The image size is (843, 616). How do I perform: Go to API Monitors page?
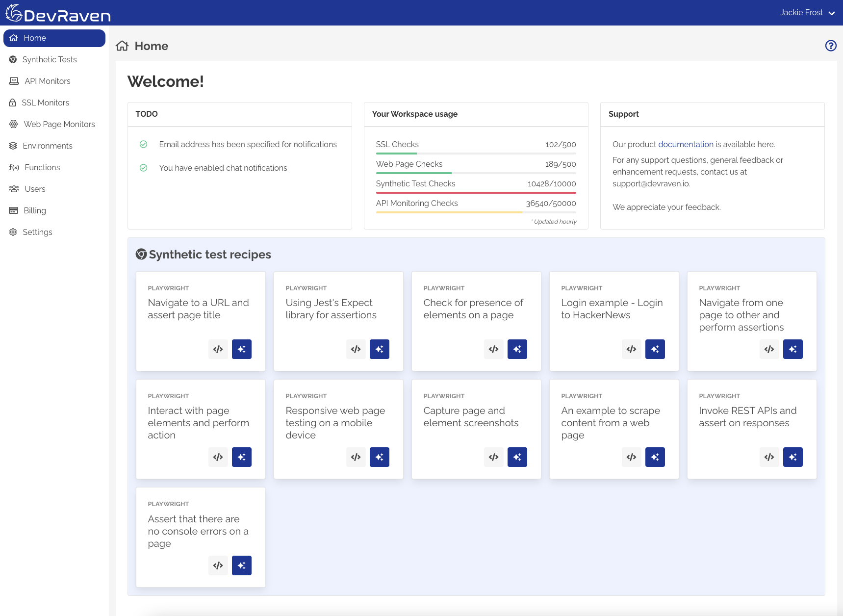click(48, 81)
